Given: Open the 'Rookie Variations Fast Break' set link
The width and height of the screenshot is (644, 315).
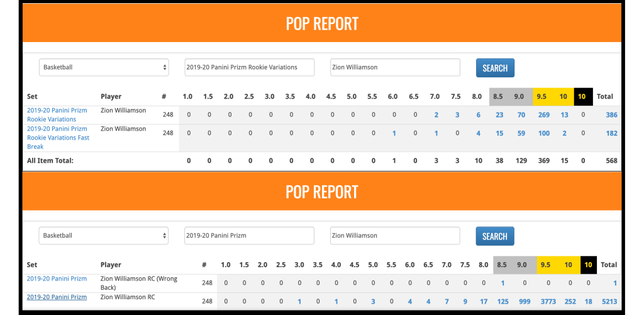Looking at the screenshot, I should pyautogui.click(x=58, y=138).
